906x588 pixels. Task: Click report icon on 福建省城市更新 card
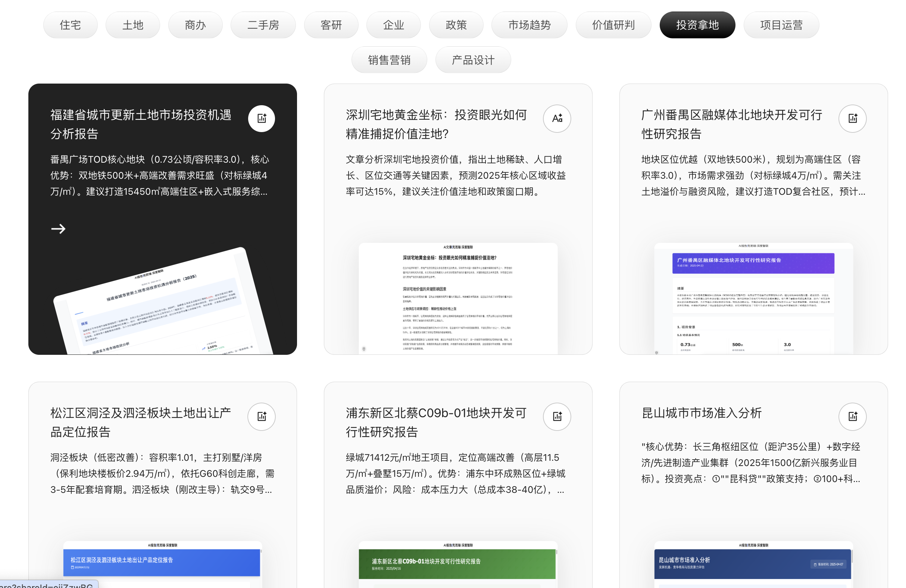(x=262, y=118)
